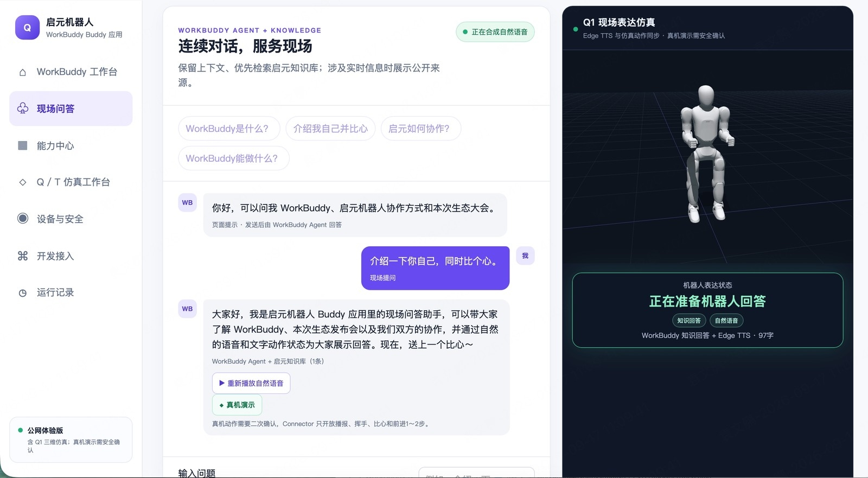Image resolution: width=868 pixels, height=478 pixels.
Task: Go to Q / T 仿真工作台
Action: 71,182
